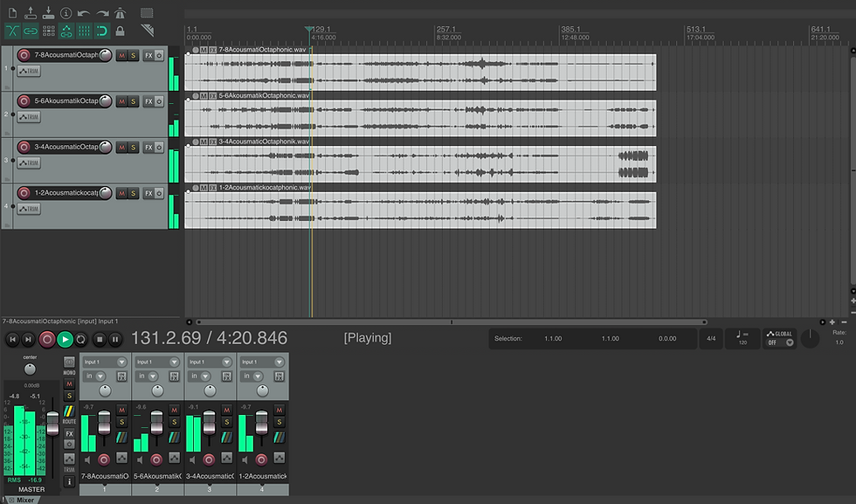Stop playback
Screen dimensions: 856x504
point(100,340)
